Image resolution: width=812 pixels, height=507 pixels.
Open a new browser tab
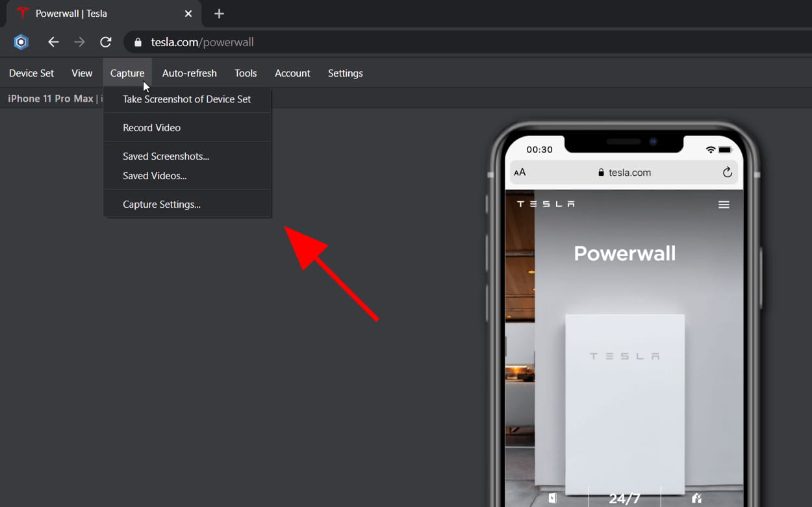coord(219,14)
